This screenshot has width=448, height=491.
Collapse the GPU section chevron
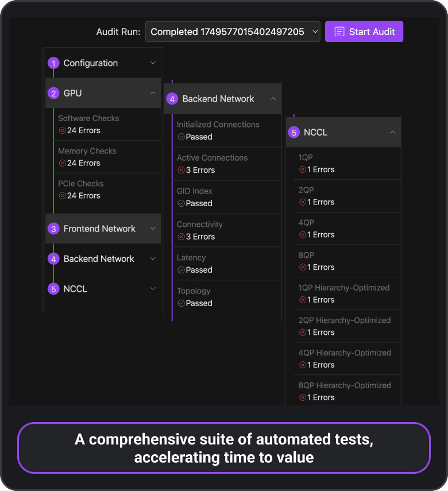(x=153, y=93)
